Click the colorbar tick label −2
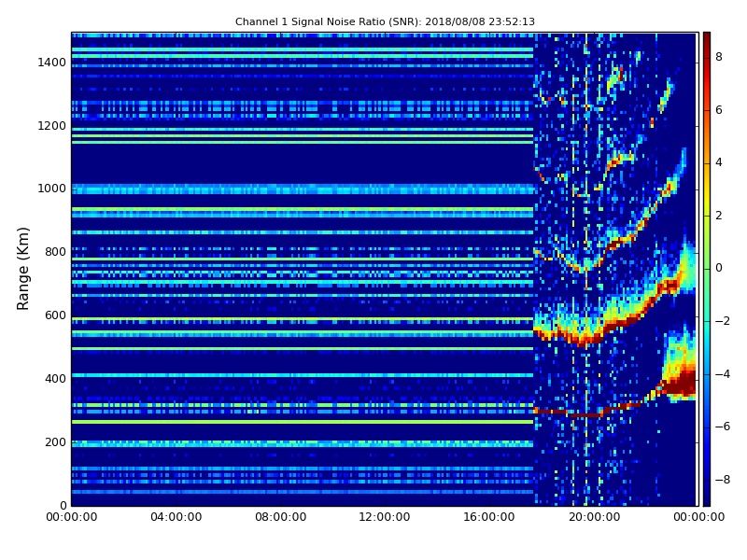This screenshot has height=560, width=747. tap(723, 321)
